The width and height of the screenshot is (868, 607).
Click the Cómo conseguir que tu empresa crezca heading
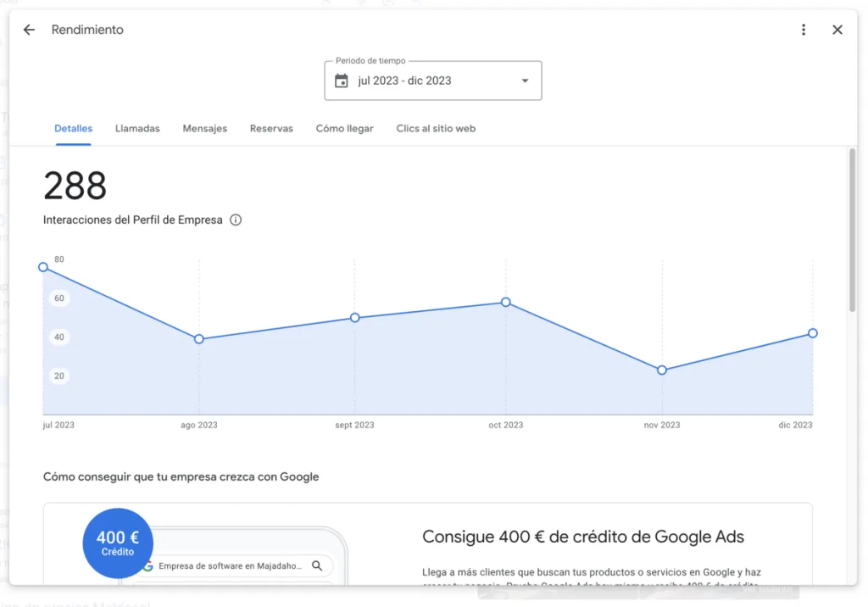pos(181,476)
